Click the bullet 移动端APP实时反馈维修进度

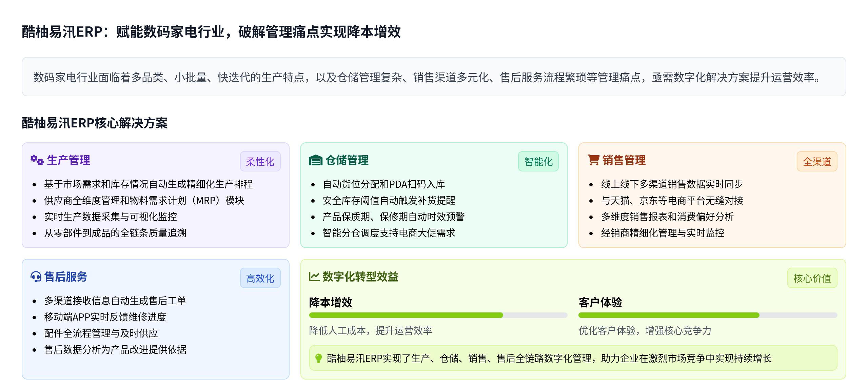tap(105, 317)
